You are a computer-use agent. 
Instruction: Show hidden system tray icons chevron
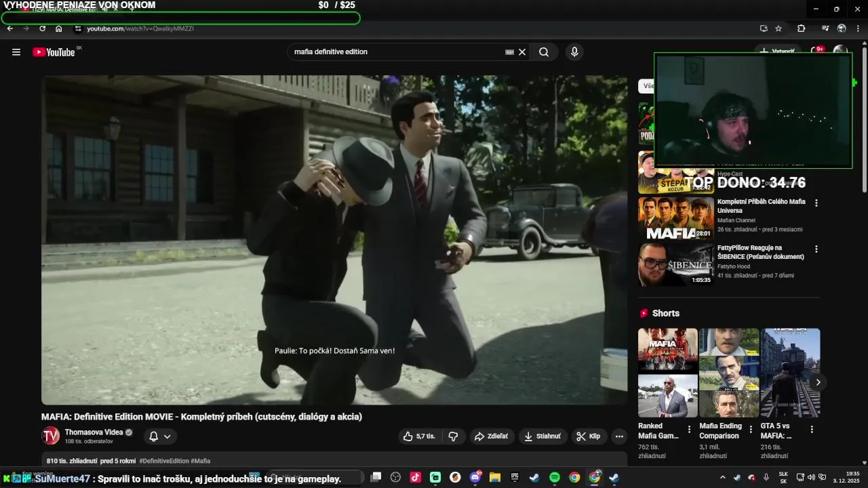click(722, 477)
